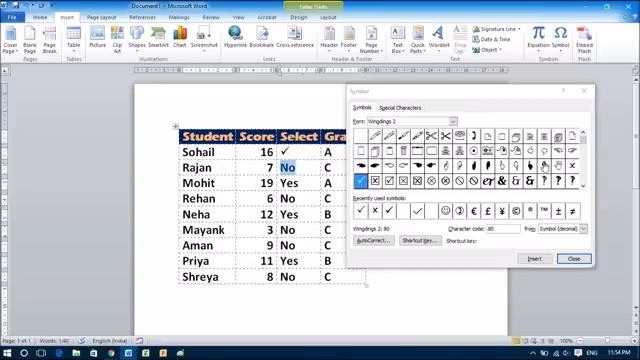Open Table Tools Design tab
Viewport: 640px width, 360px height.
(x=299, y=18)
